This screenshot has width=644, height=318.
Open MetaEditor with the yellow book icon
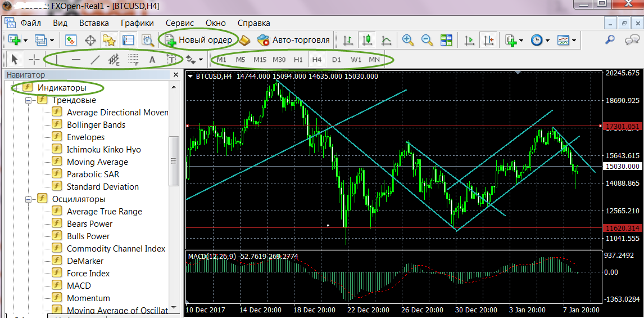[245, 40]
